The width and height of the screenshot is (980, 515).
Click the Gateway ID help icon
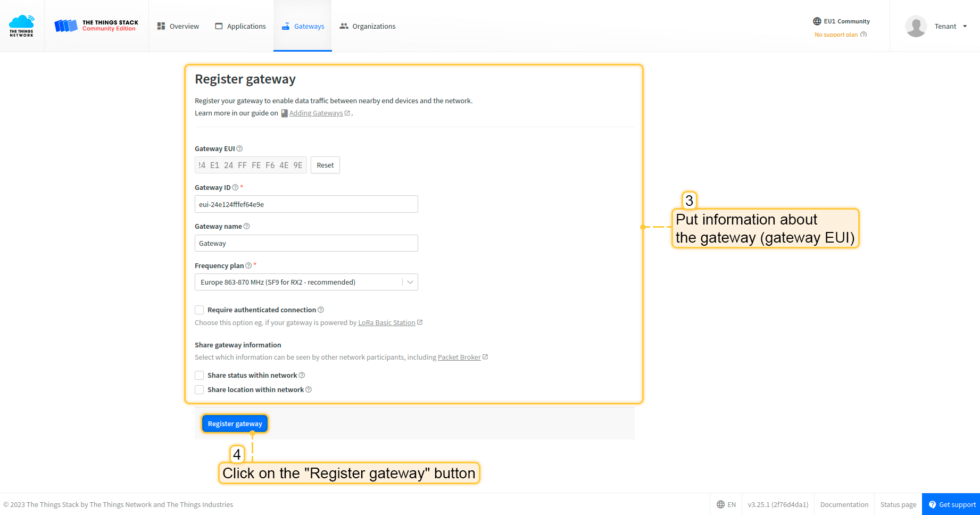(235, 187)
